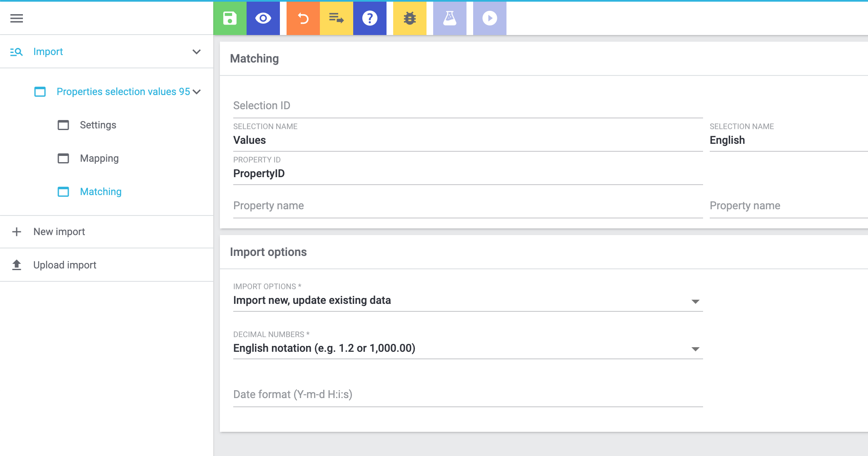Click New import

[x=59, y=232]
